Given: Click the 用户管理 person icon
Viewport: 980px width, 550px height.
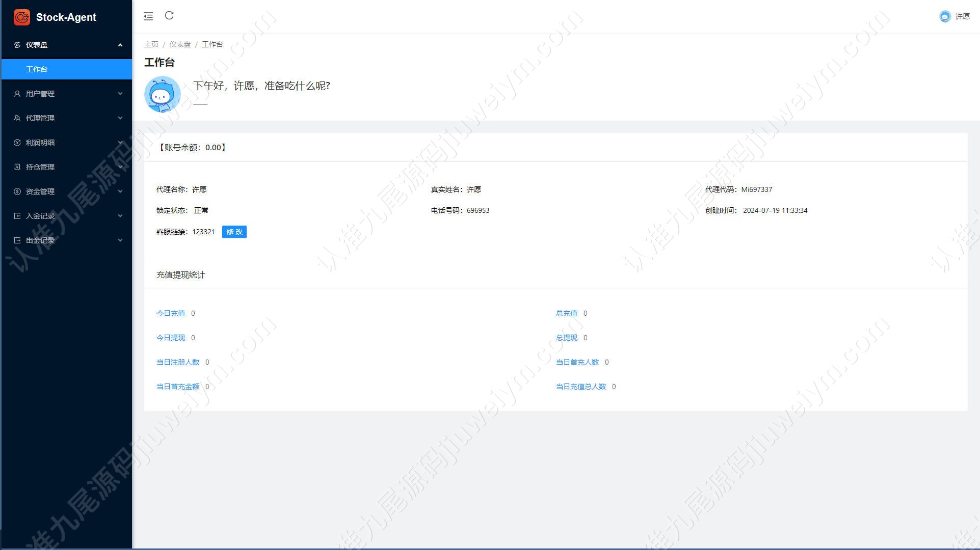Looking at the screenshot, I should click(17, 94).
